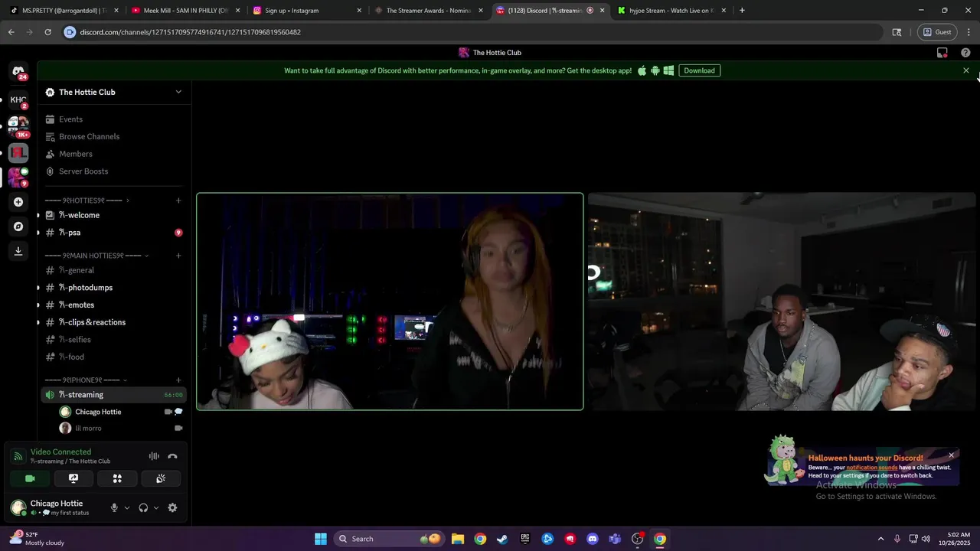Image resolution: width=980 pixels, height=551 pixels.
Task: Open the soundboard party popper icon
Action: pos(161,478)
